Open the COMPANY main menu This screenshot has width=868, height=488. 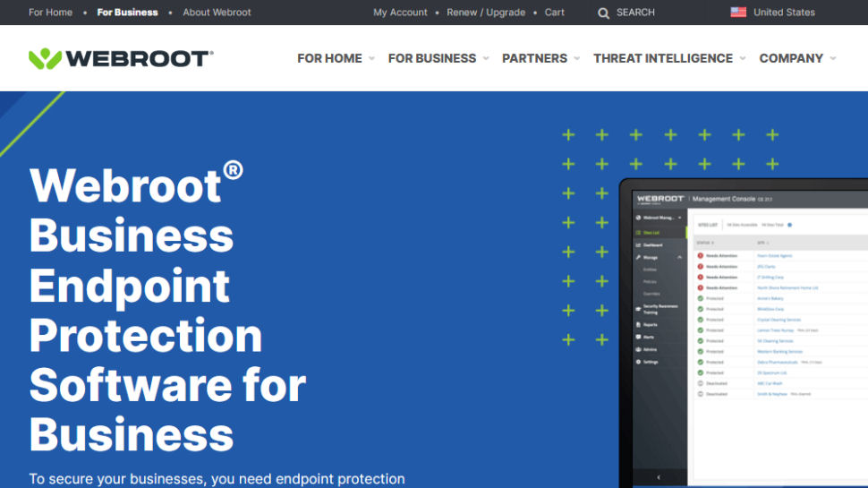(x=791, y=58)
